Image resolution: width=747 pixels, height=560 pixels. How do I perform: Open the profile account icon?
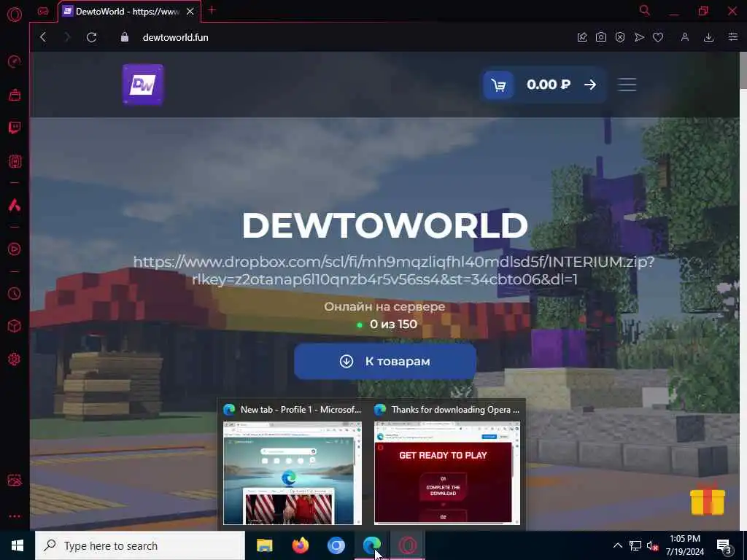coord(684,37)
